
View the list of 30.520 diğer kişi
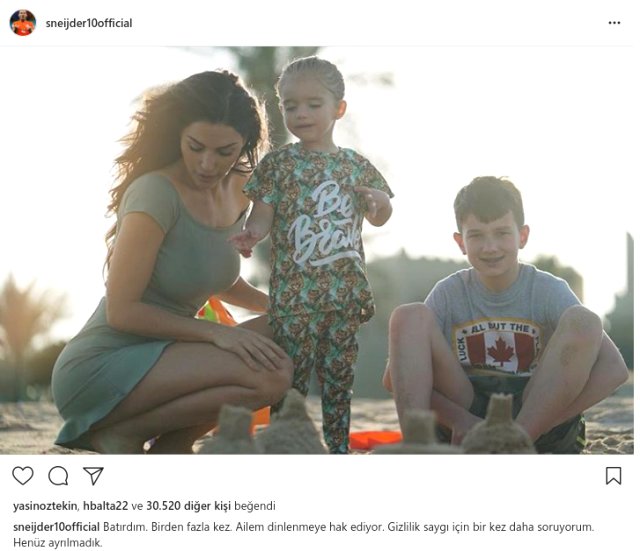189,506
